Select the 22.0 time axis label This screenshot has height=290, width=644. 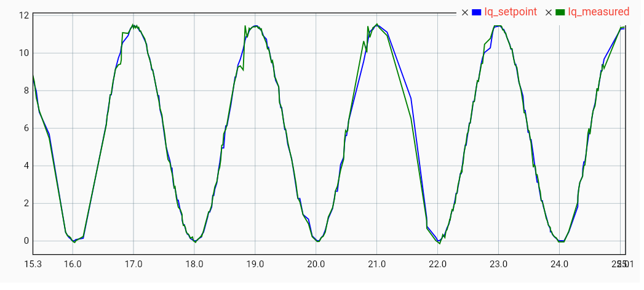(x=438, y=264)
